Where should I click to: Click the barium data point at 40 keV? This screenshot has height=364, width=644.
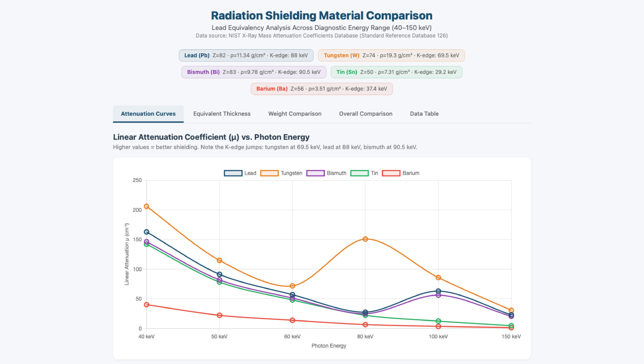(147, 305)
